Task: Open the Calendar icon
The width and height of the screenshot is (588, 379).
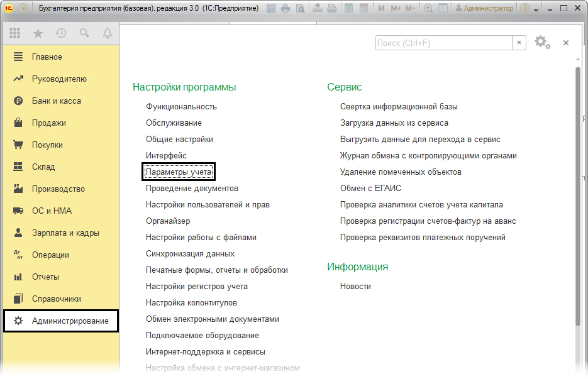Action: (x=363, y=8)
